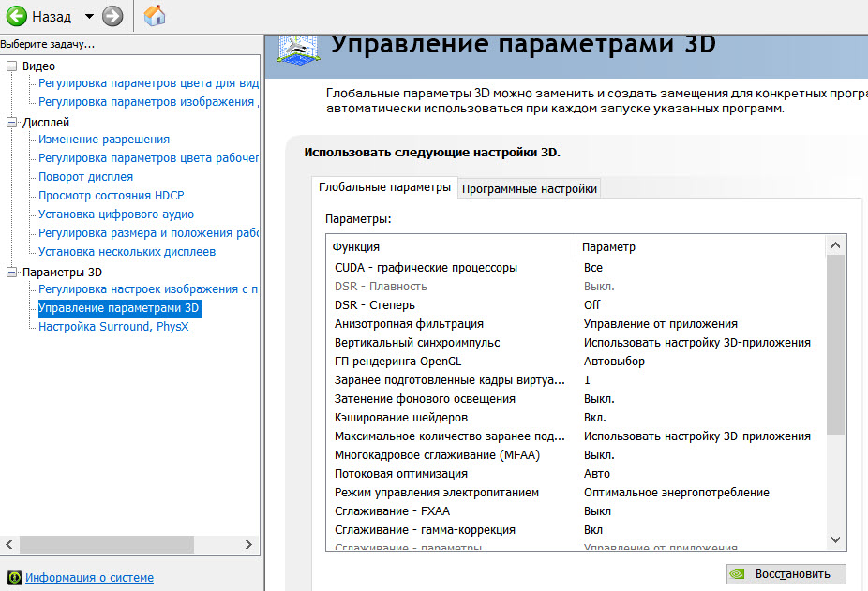Click the Функция column header
868x591 pixels.
coord(452,247)
